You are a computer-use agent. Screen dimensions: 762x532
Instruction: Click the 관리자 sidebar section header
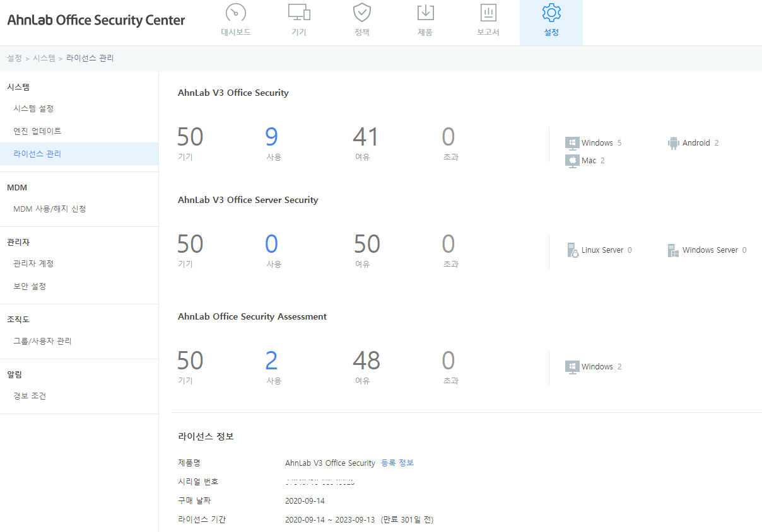point(18,242)
